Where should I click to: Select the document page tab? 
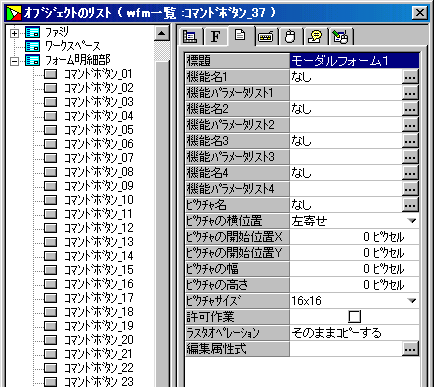click(x=241, y=35)
